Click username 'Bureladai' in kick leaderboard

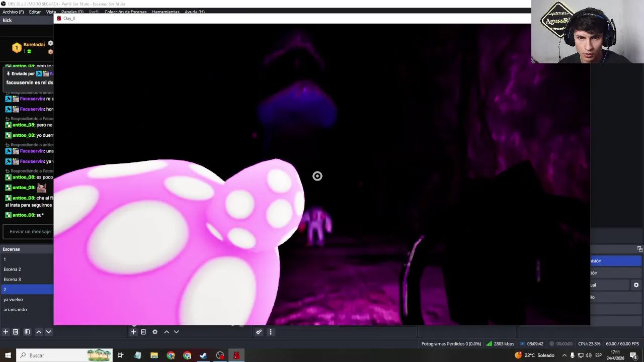[x=34, y=45]
